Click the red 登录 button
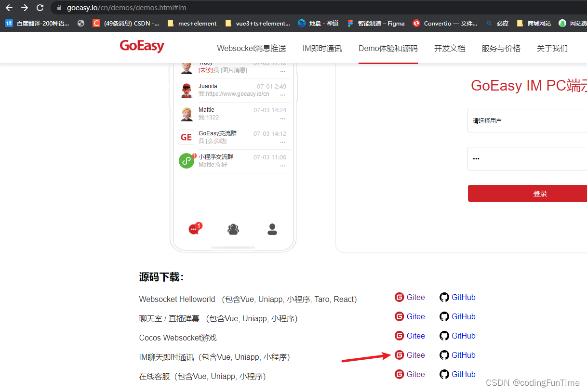 coord(527,193)
